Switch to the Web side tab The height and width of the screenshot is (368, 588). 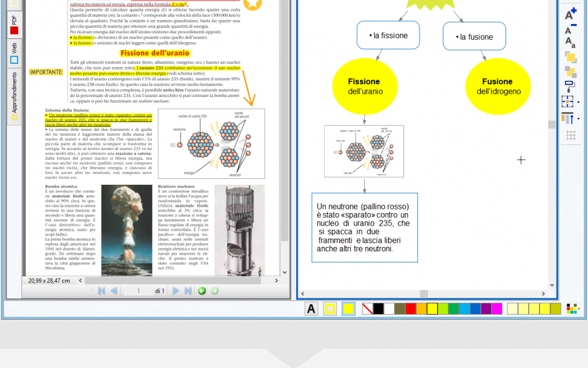14,53
